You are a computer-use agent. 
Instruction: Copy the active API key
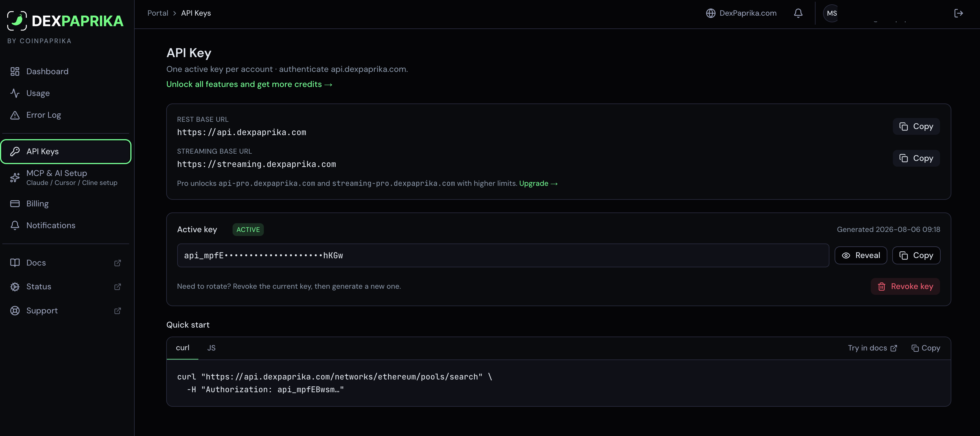point(916,255)
